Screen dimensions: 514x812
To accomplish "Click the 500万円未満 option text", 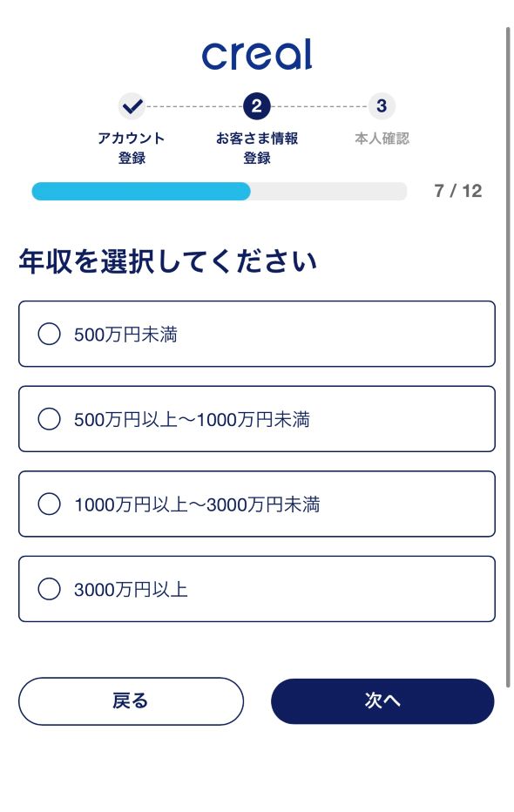I will (125, 335).
